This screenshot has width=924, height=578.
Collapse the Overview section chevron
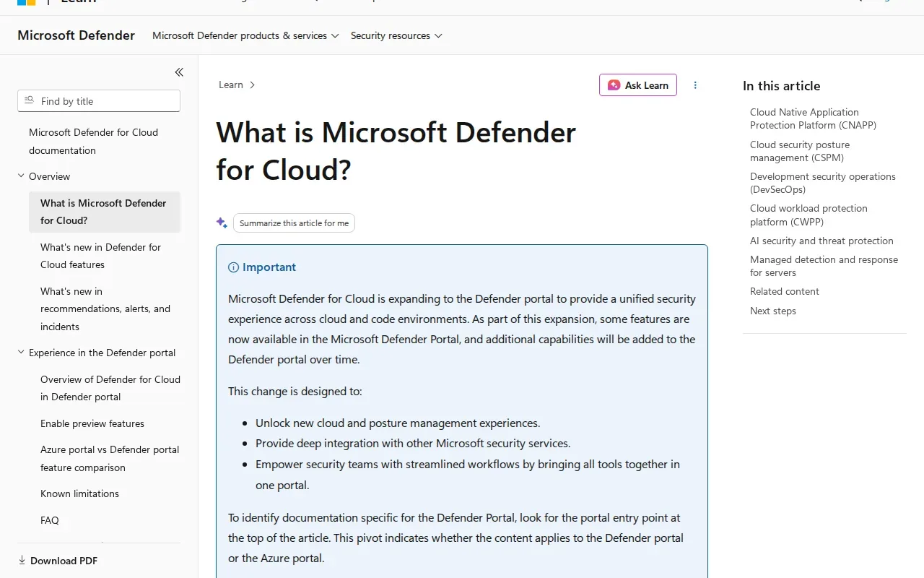click(x=21, y=176)
